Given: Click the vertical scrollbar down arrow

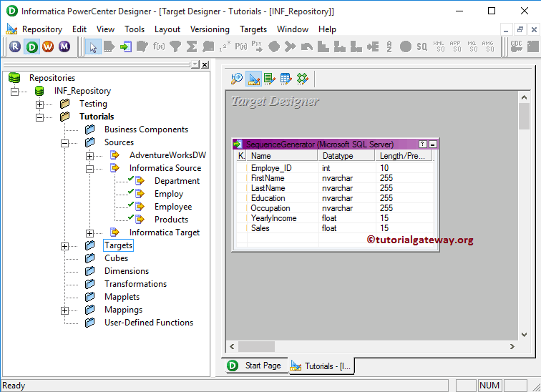Looking at the screenshot, I should click(x=524, y=335).
